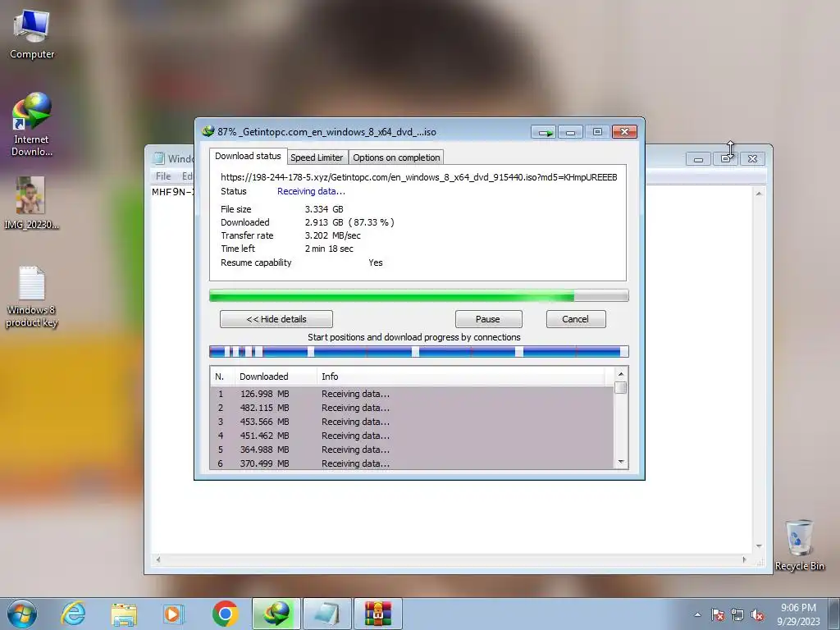
Task: Click the MHF9N text in Notepad
Action: [172, 192]
